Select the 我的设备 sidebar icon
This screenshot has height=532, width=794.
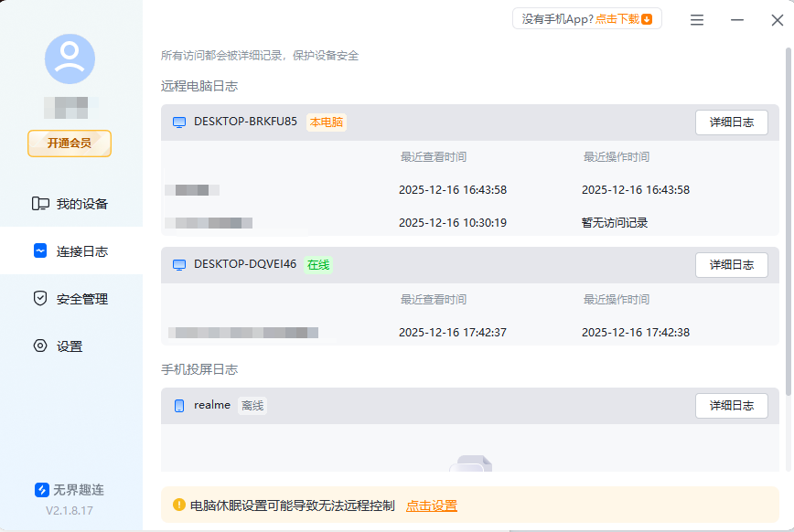coord(38,203)
